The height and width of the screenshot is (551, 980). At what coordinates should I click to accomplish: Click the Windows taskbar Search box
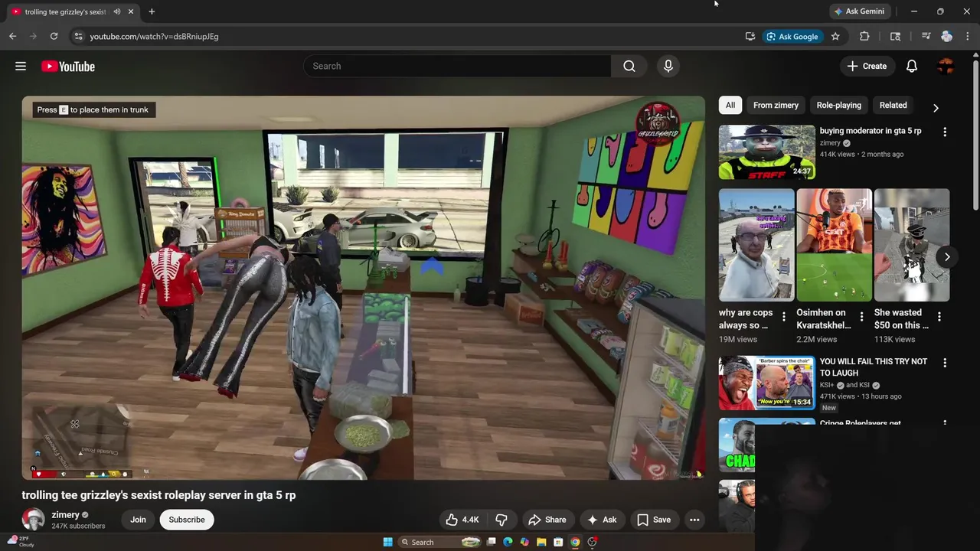coord(439,542)
